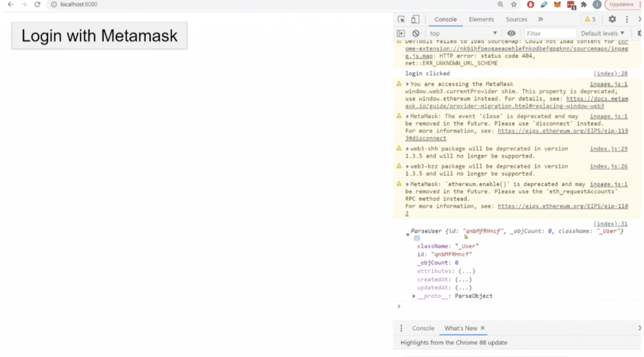Click the zoom magnifier icon in address bar

tap(500, 4)
